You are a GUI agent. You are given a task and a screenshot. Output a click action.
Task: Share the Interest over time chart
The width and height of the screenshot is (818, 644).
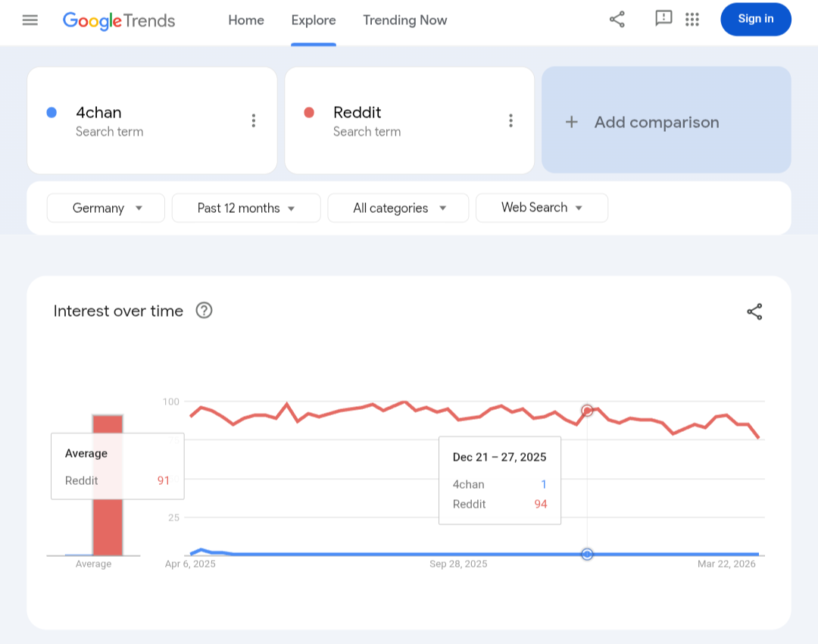click(754, 311)
